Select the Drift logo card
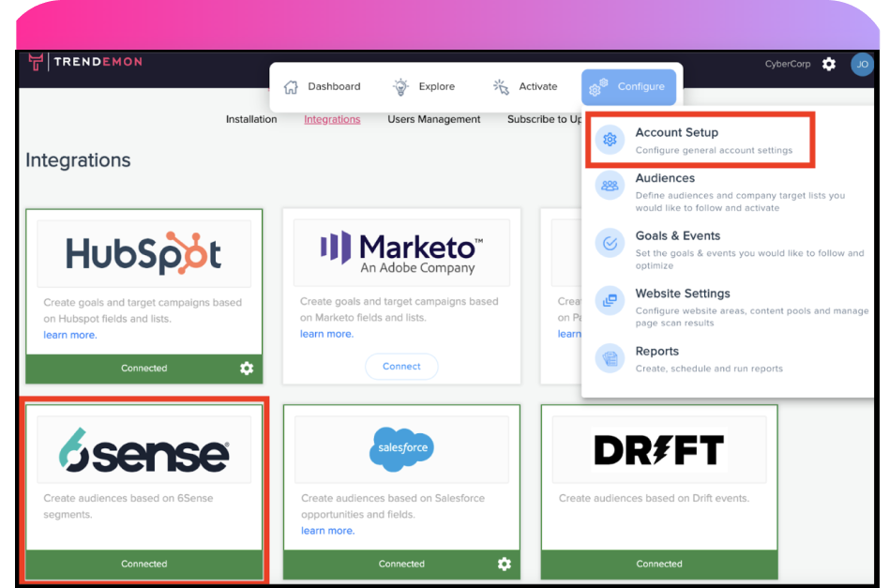 click(x=659, y=449)
